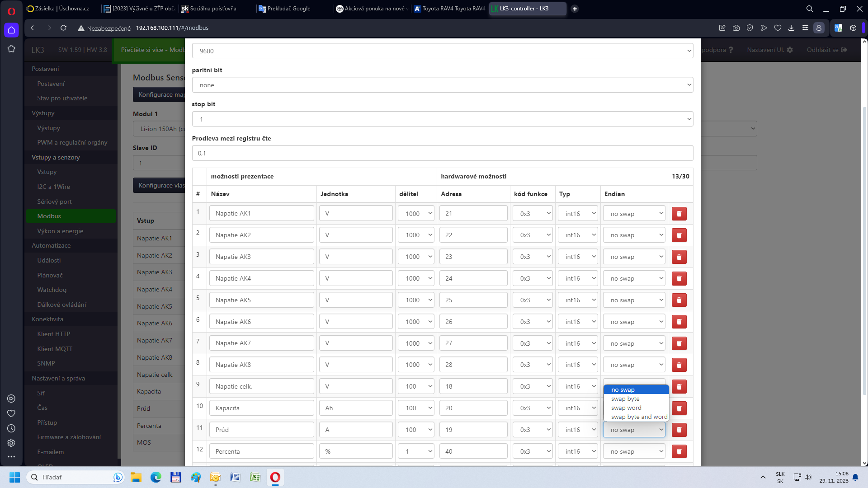Image resolution: width=868 pixels, height=488 pixels.
Task: Open Výkon a energie in the left menu
Action: pos(60,231)
